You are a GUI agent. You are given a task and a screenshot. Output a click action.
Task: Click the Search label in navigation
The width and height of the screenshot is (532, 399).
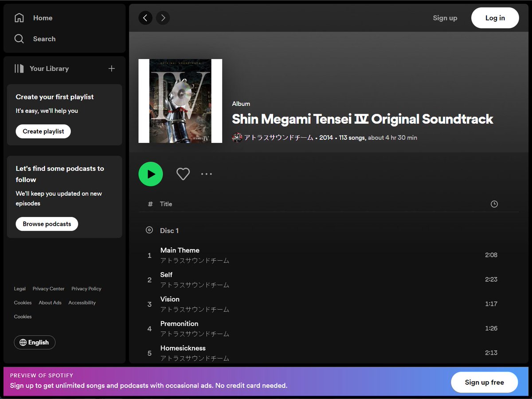pyautogui.click(x=44, y=39)
